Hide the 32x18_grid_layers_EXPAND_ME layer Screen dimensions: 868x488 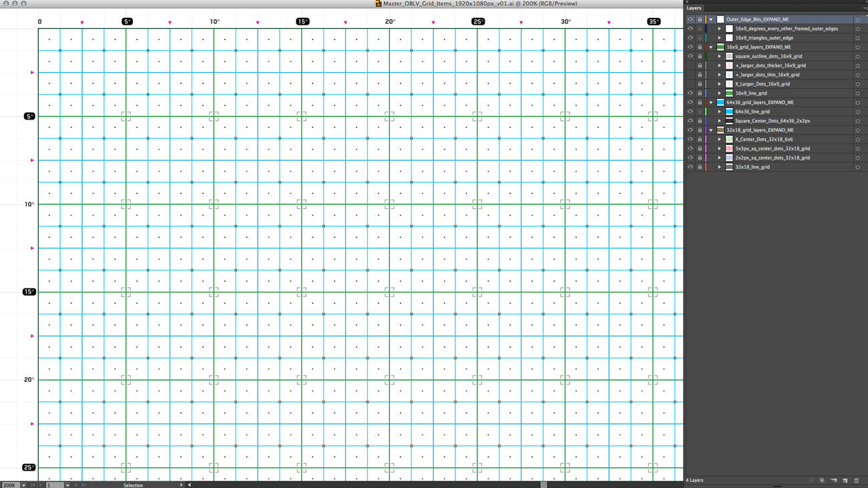tap(690, 130)
